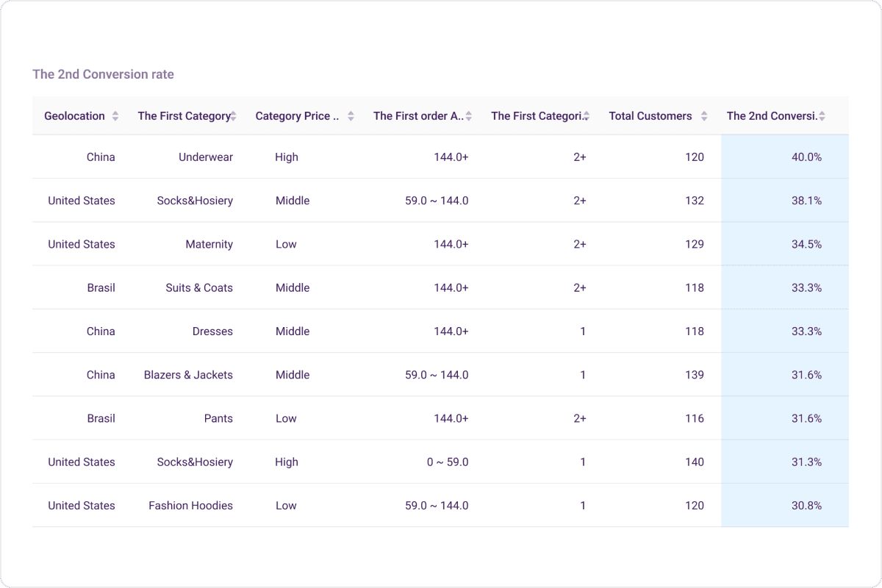Click the Total Customers header label
The height and width of the screenshot is (588, 882).
click(650, 116)
